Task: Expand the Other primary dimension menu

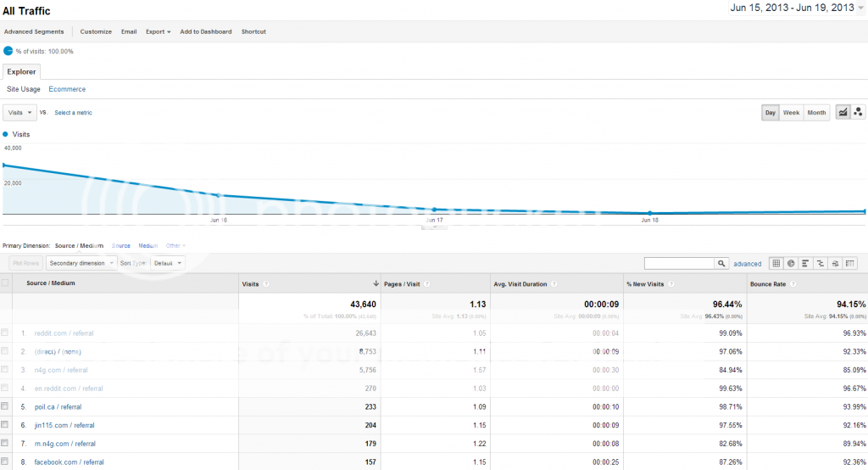Action: pyautogui.click(x=175, y=245)
